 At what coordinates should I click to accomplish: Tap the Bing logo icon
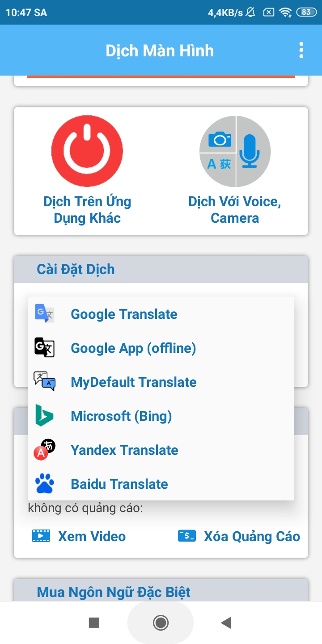[44, 416]
